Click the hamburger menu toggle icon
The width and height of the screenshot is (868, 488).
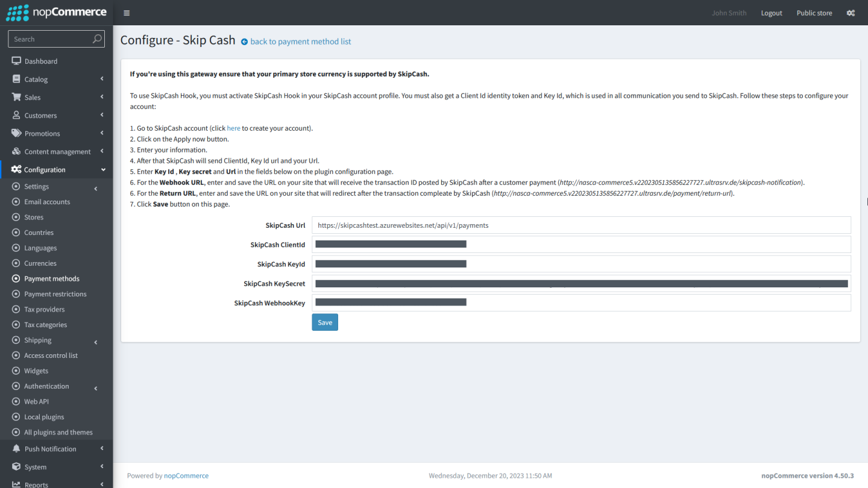click(x=127, y=13)
